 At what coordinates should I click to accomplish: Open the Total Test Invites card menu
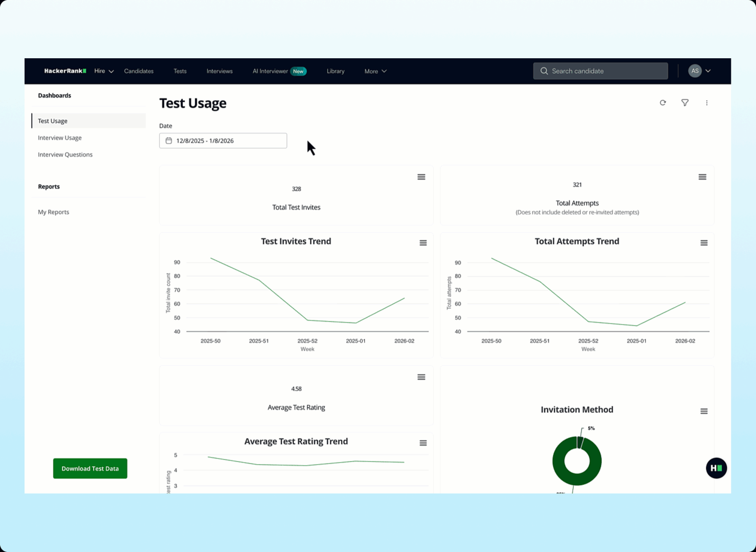[421, 177]
